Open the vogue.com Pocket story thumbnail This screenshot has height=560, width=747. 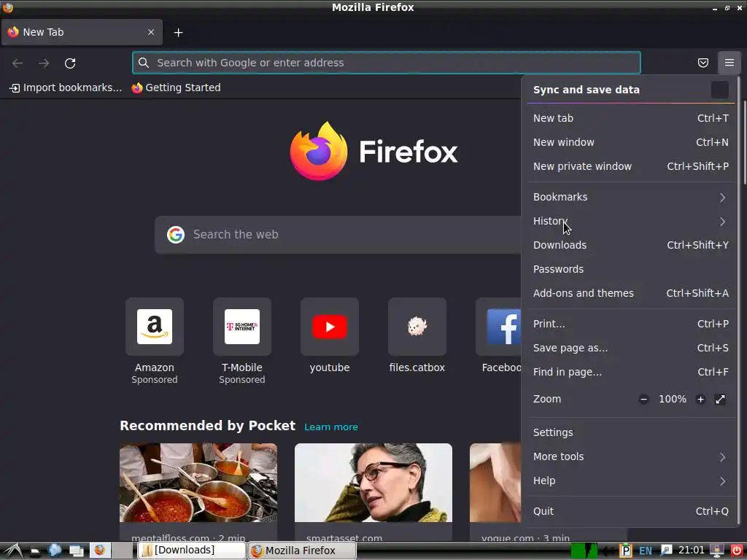pos(495,483)
